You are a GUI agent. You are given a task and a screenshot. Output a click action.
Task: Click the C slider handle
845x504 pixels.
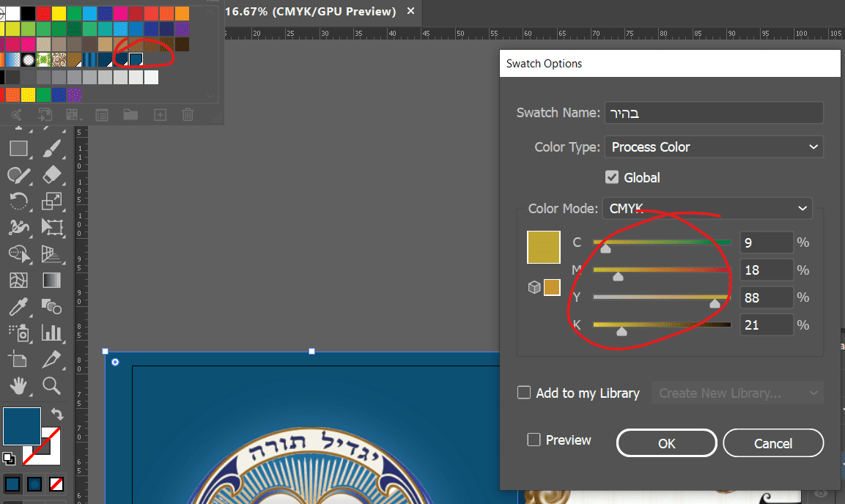(x=606, y=249)
